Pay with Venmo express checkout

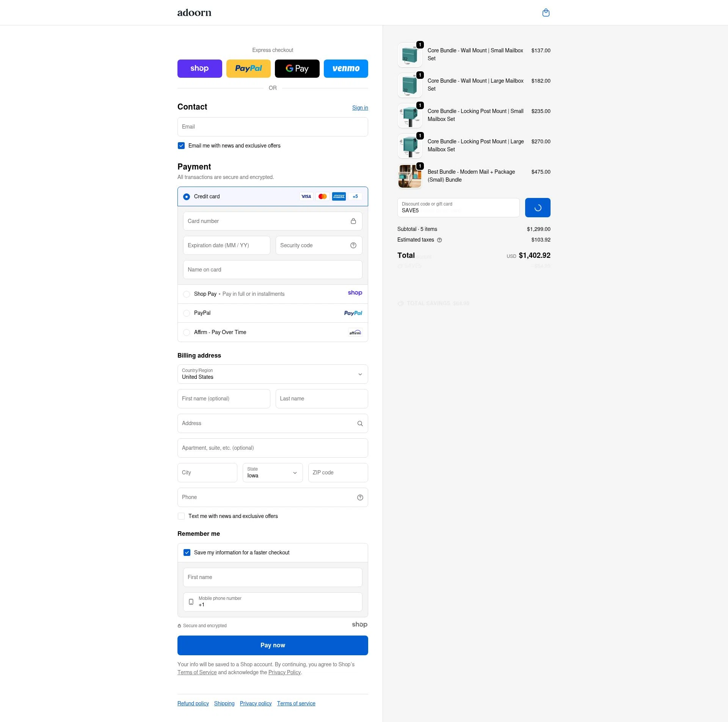click(x=345, y=69)
